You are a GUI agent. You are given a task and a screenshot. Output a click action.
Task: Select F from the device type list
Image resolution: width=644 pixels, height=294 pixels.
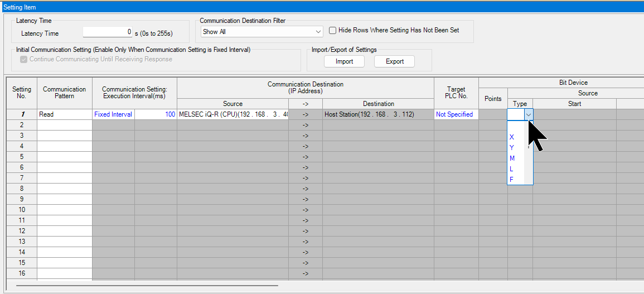(516, 180)
